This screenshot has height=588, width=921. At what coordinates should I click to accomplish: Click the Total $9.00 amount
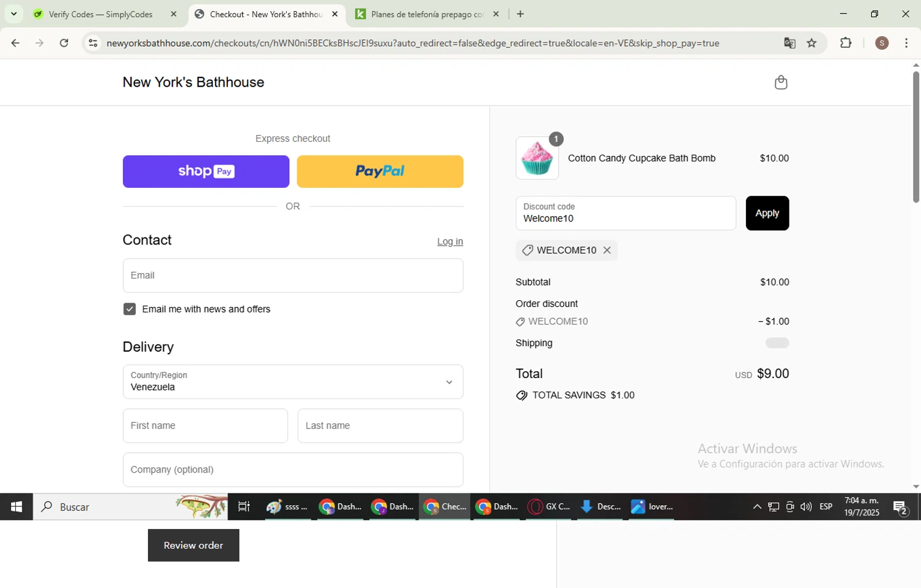(x=772, y=374)
